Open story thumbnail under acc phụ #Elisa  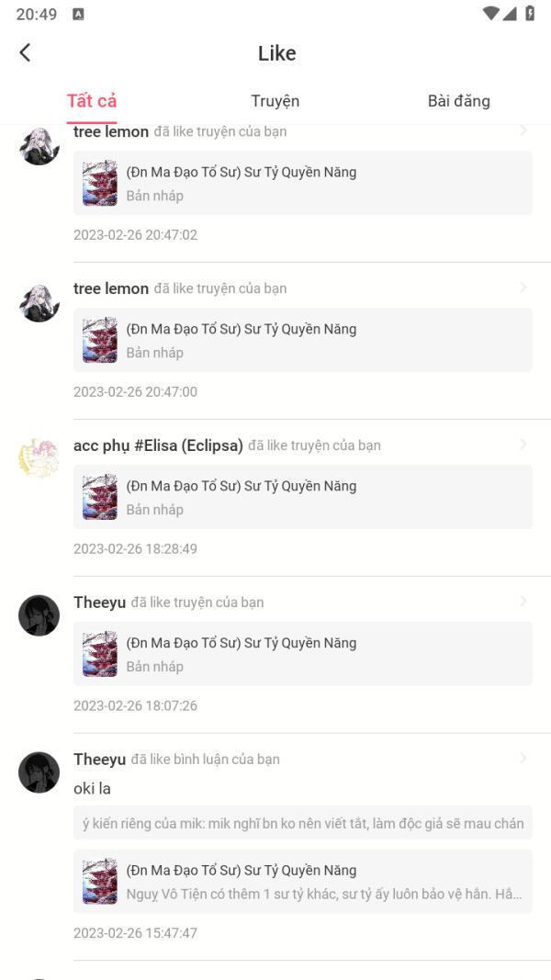100,497
